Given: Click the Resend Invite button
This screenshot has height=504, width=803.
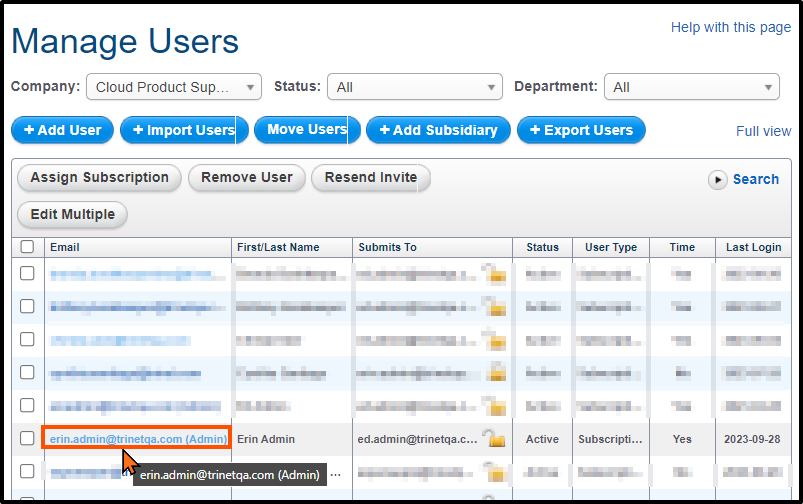Looking at the screenshot, I should pos(371,178).
